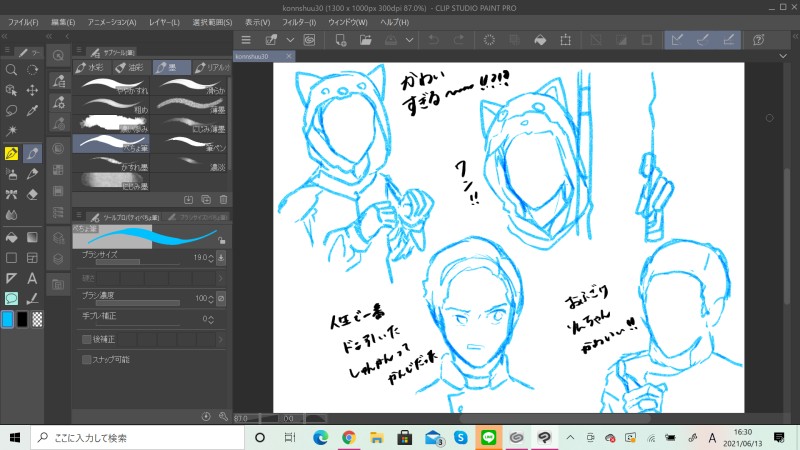Switch to the 水彩 sub tool tab
Viewport: 800px width, 450px height.
[x=89, y=67]
